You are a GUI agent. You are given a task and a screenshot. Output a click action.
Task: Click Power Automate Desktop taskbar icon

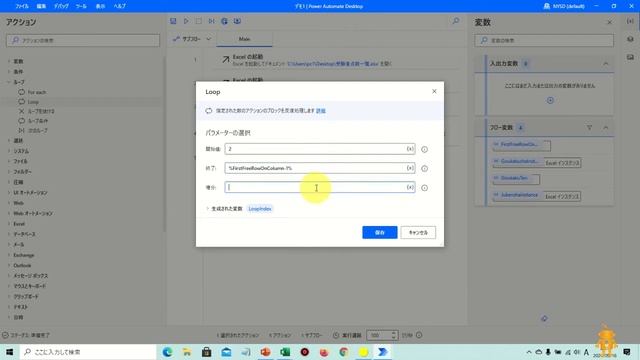click(382, 352)
